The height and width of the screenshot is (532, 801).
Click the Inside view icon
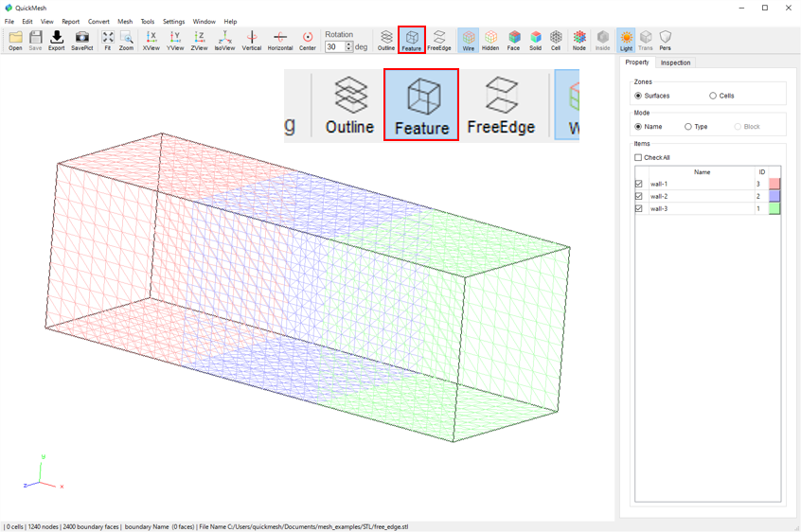tap(603, 41)
